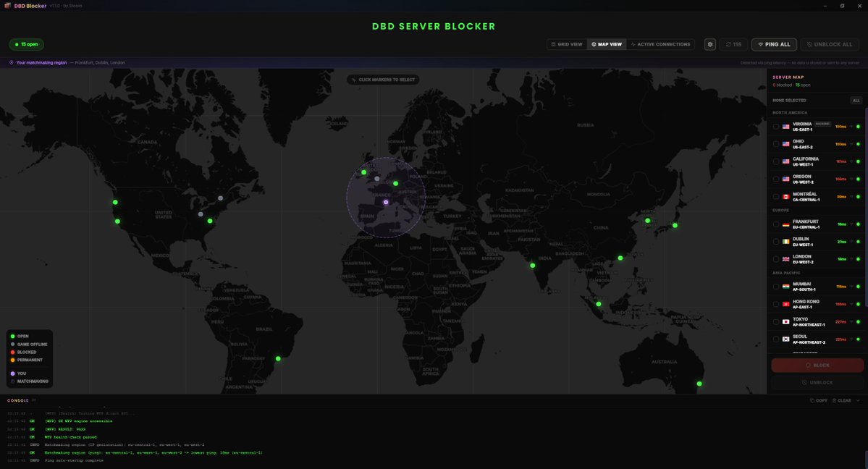
Task: Check the Ohio US-EAST-2 checkbox
Action: pyautogui.click(x=775, y=144)
